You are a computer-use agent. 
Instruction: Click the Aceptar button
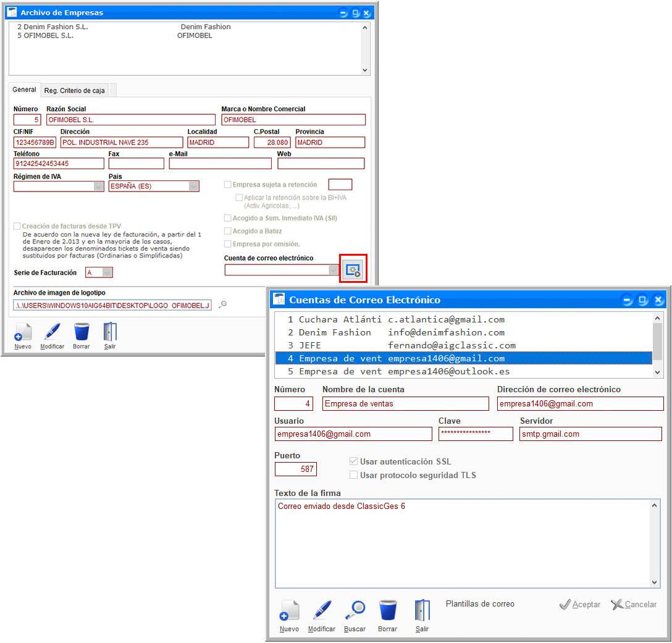pos(580,605)
